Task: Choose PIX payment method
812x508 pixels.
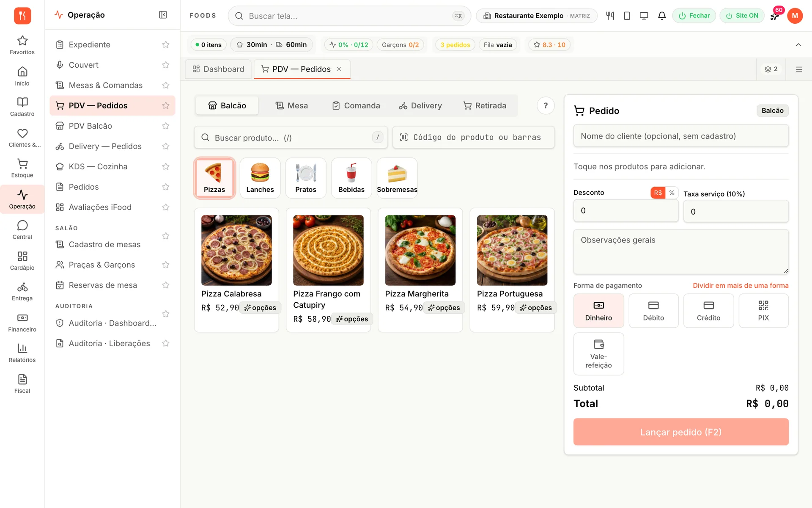Action: coord(763,311)
